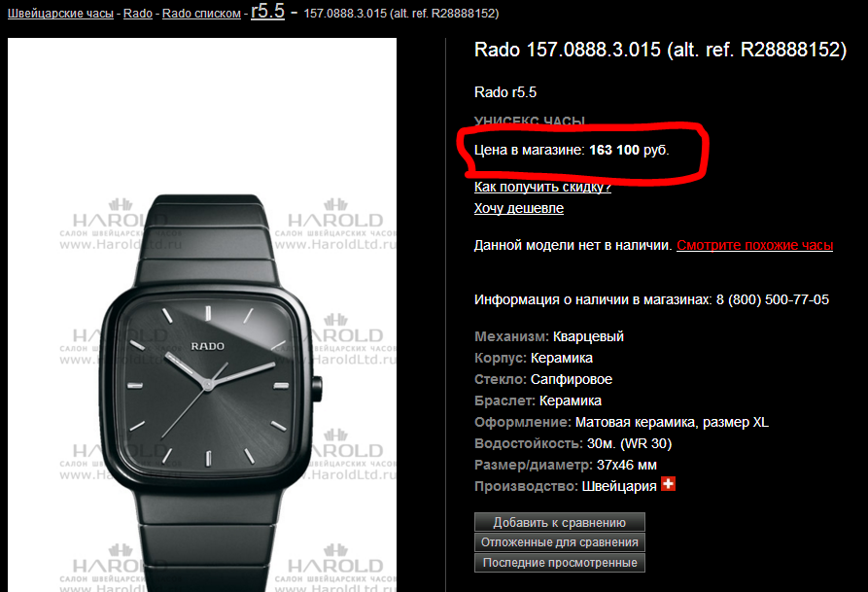Click the phone number 8 (800) 500-77-05
The image size is (868, 592).
coord(773,299)
